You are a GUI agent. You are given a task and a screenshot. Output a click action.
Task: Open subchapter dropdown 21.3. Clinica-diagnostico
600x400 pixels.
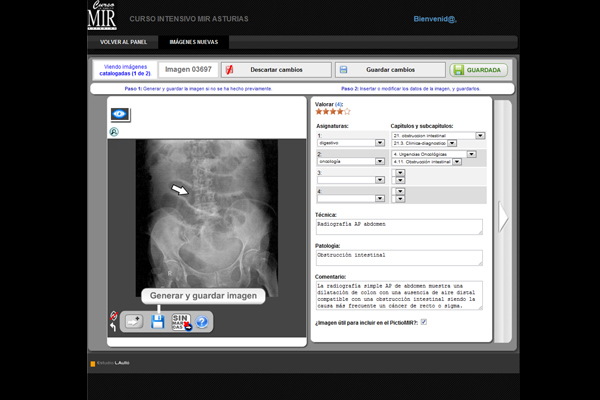pos(424,143)
